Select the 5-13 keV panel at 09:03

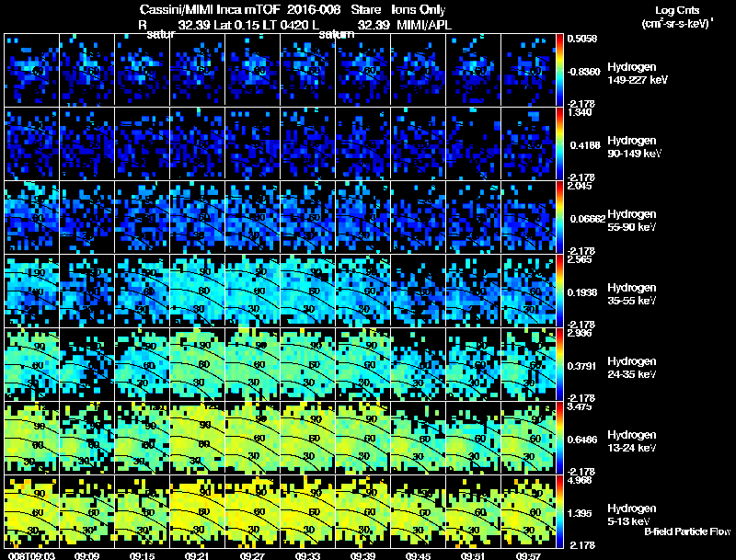coord(32,511)
